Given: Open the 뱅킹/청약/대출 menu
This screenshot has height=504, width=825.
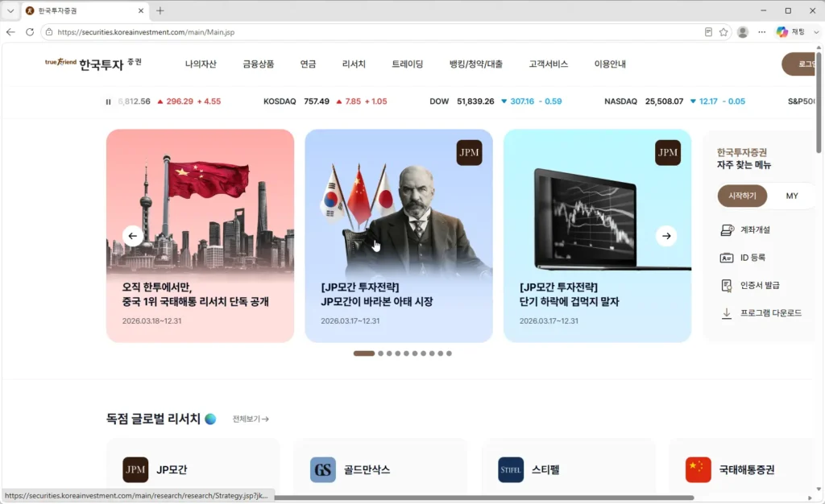Looking at the screenshot, I should tap(475, 64).
